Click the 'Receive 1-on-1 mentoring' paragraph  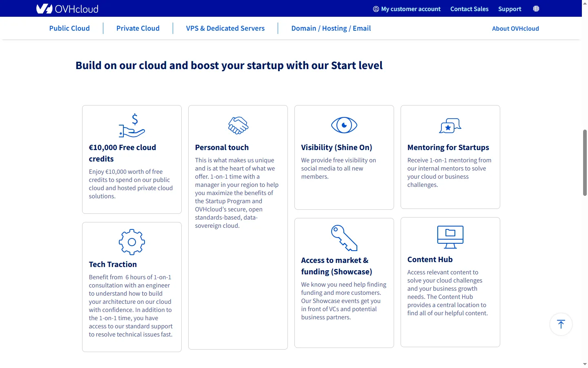tap(449, 173)
